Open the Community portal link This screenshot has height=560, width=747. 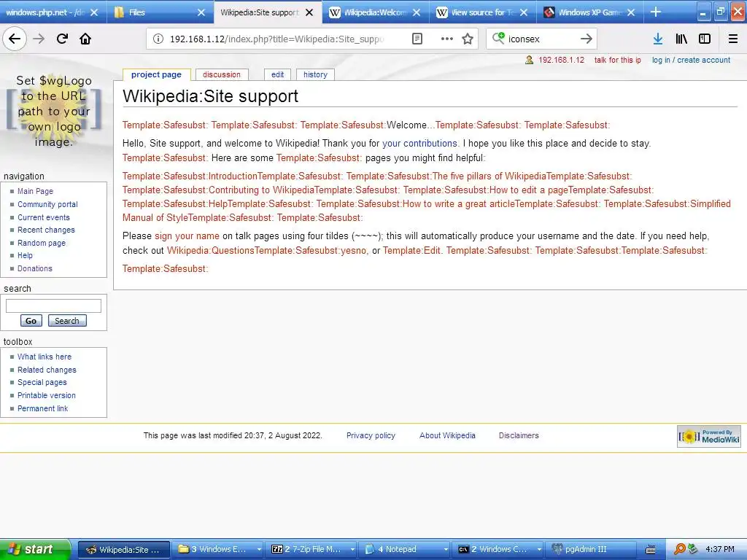[x=47, y=204]
